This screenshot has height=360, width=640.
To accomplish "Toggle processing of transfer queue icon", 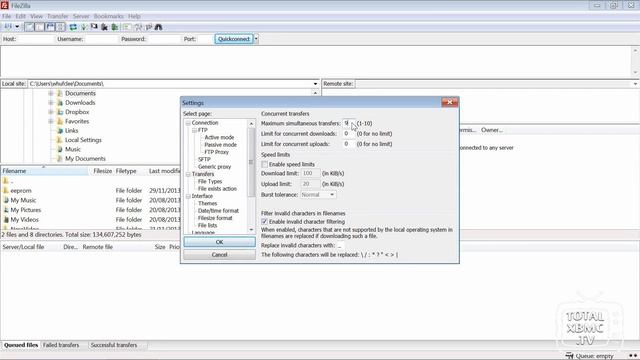I will point(84,27).
